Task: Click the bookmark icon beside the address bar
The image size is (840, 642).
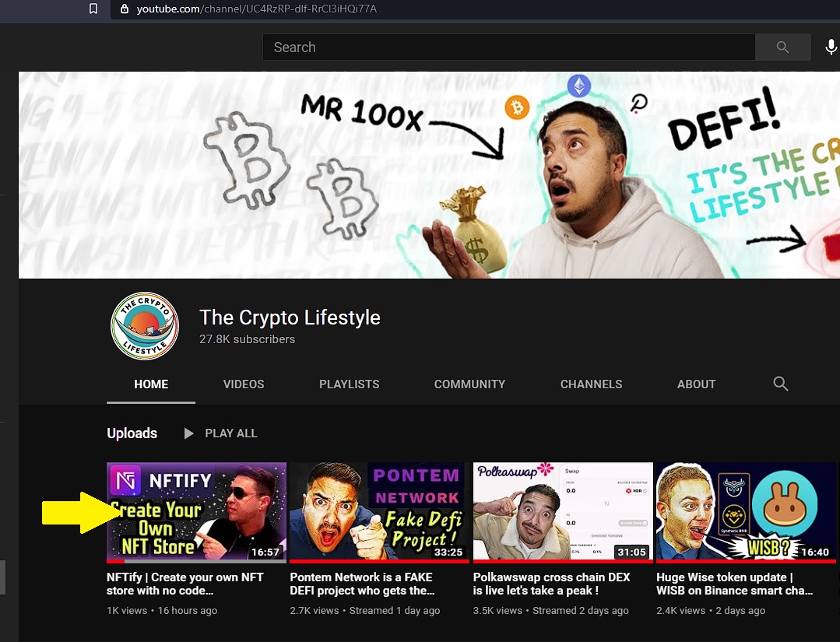Action: pos(93,9)
